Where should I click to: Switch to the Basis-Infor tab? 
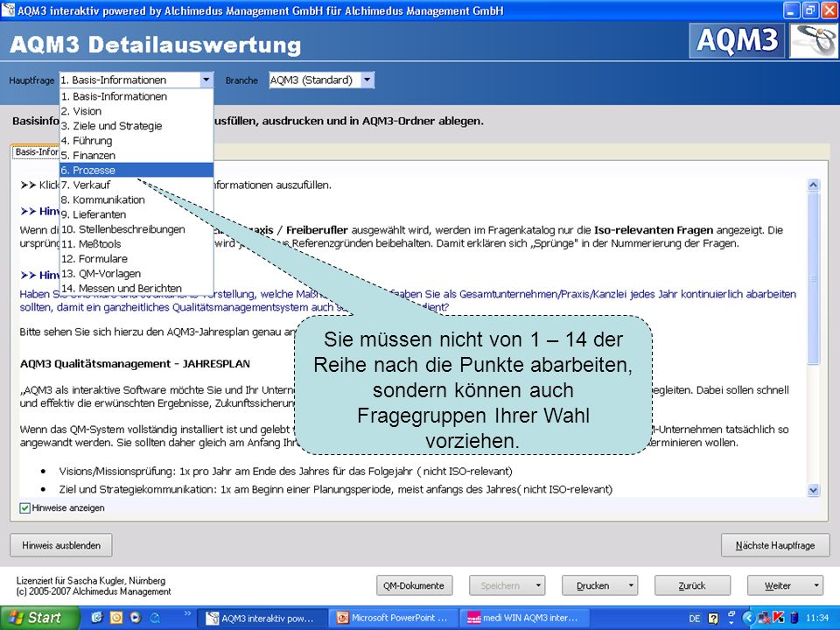[35, 152]
